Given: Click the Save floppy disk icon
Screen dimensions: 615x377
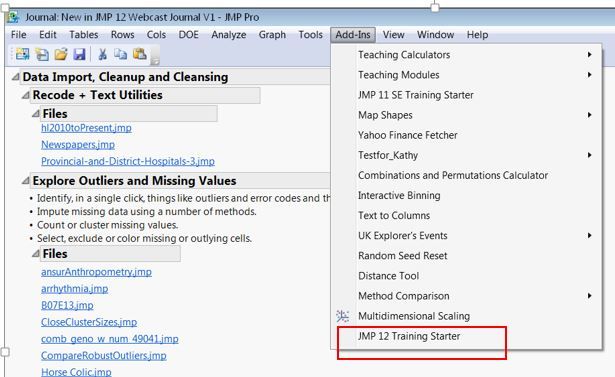Looking at the screenshot, I should point(79,54).
